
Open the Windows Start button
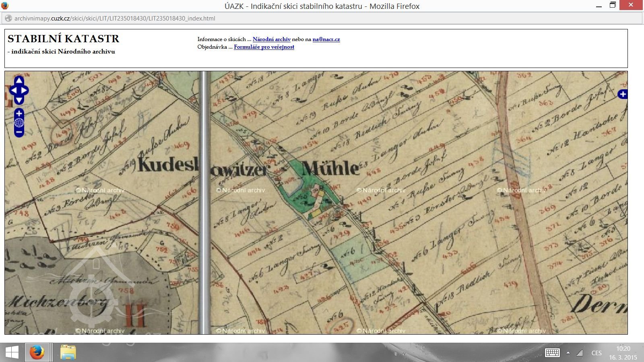12,353
